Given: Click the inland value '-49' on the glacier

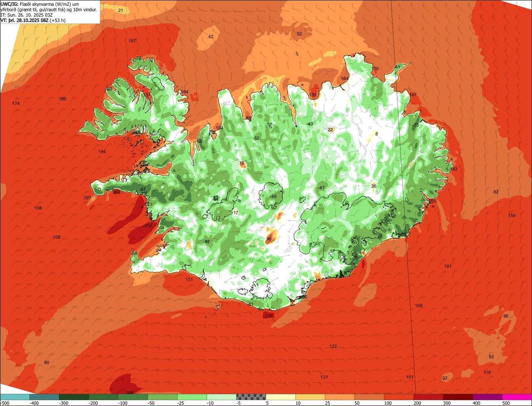Looking at the screenshot, I should pos(273,196).
